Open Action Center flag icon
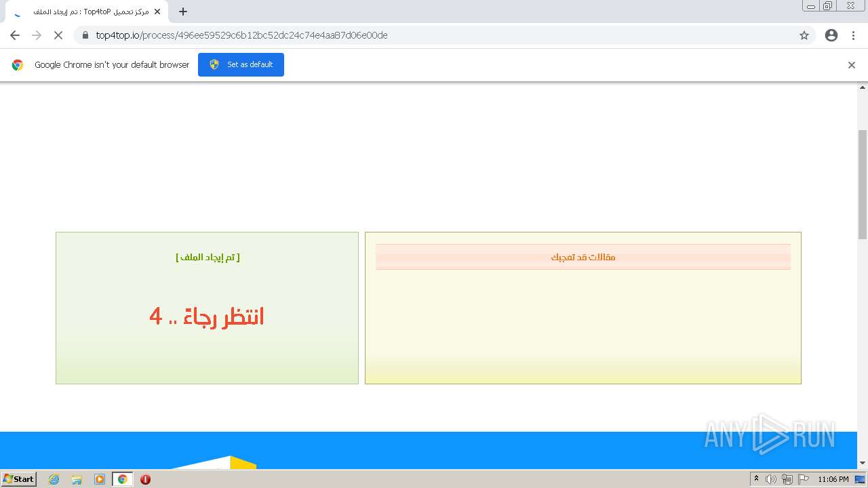 point(804,479)
